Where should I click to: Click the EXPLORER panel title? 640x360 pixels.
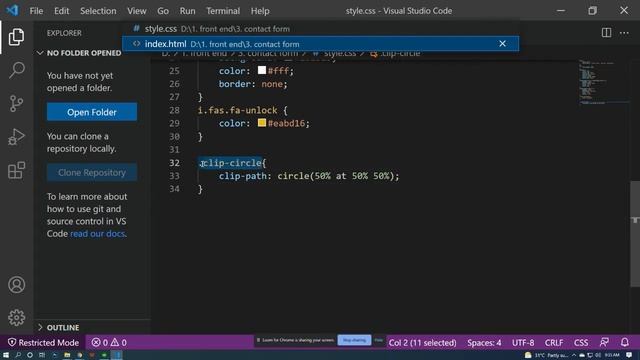[64, 33]
